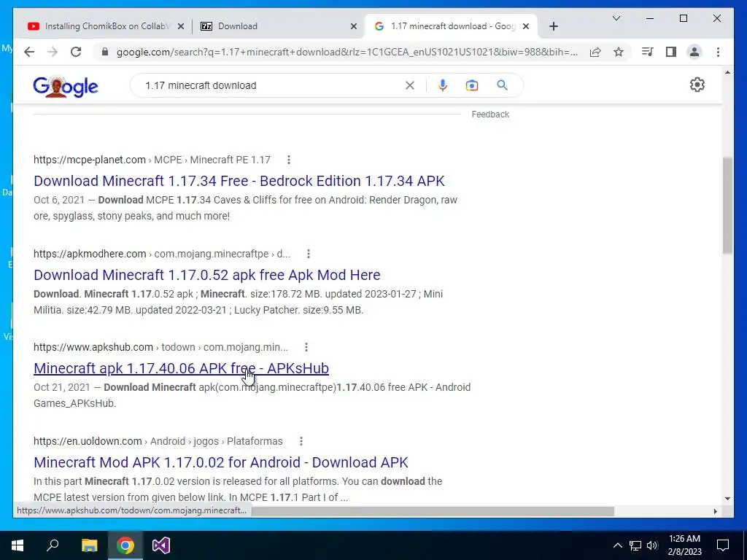Image resolution: width=747 pixels, height=560 pixels.
Task: Click the scroll down arrow
Action: (x=727, y=499)
